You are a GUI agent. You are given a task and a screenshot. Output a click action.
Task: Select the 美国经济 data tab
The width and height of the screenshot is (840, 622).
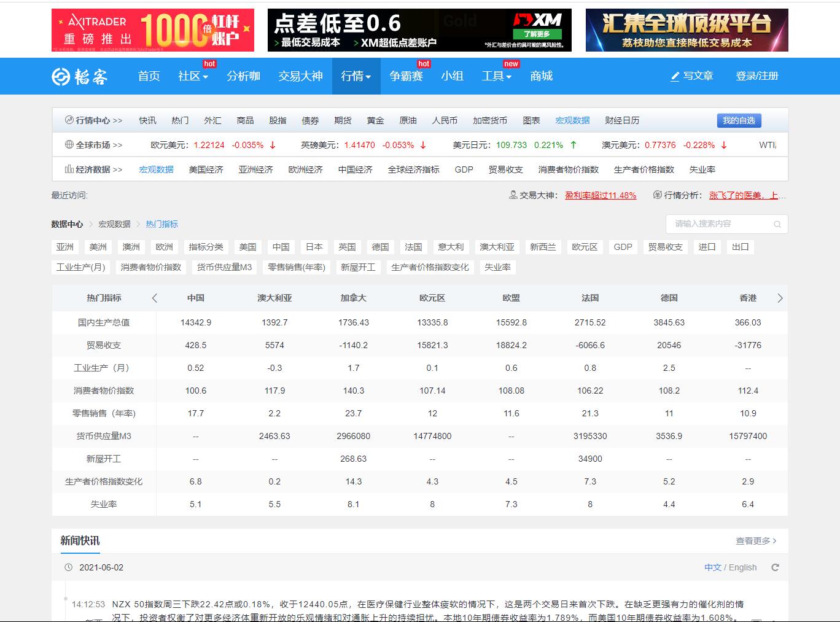206,169
